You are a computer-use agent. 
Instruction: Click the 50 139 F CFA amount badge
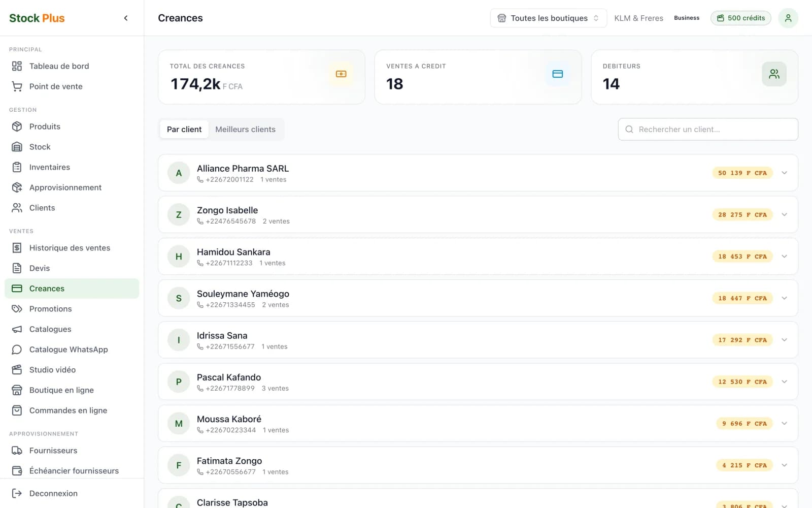pyautogui.click(x=742, y=173)
